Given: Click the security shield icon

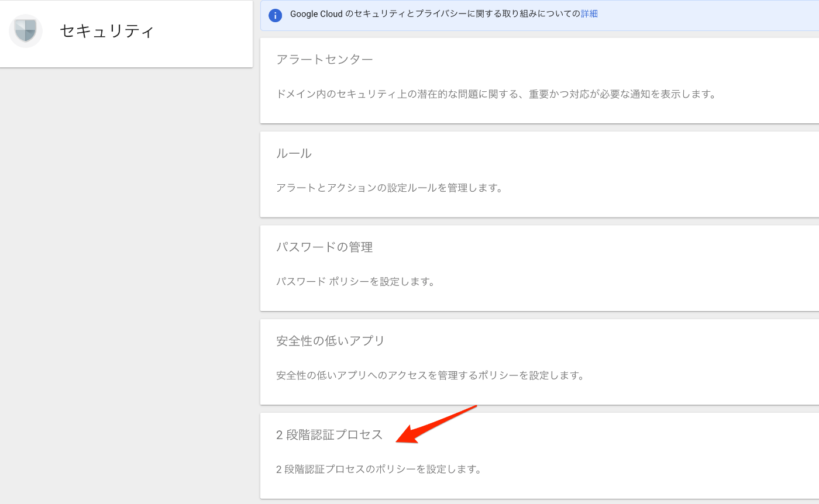Looking at the screenshot, I should (x=26, y=31).
